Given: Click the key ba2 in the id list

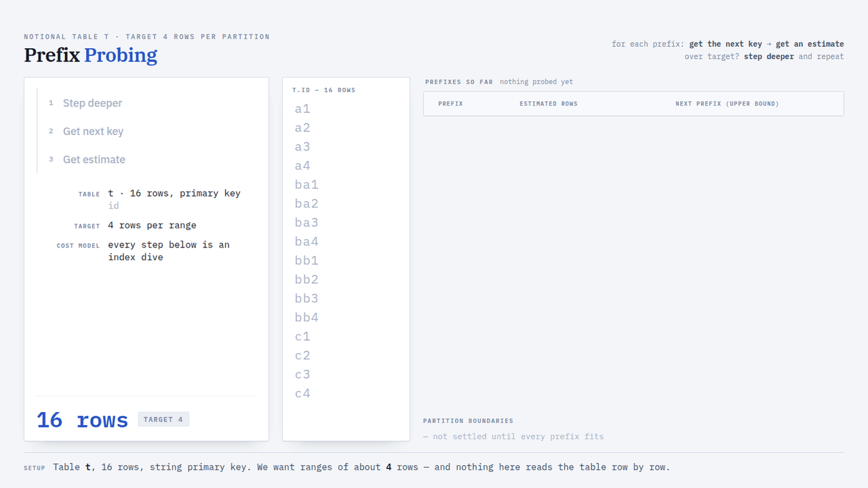Looking at the screenshot, I should pyautogui.click(x=307, y=203).
